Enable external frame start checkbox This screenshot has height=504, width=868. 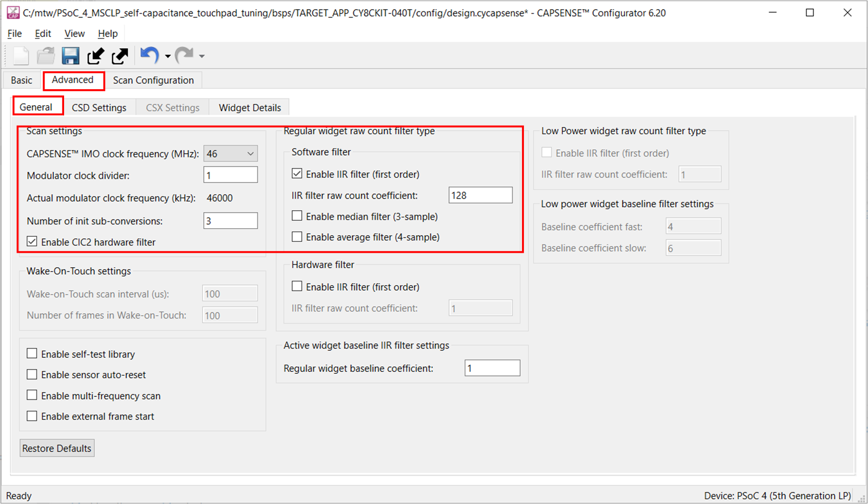click(32, 416)
